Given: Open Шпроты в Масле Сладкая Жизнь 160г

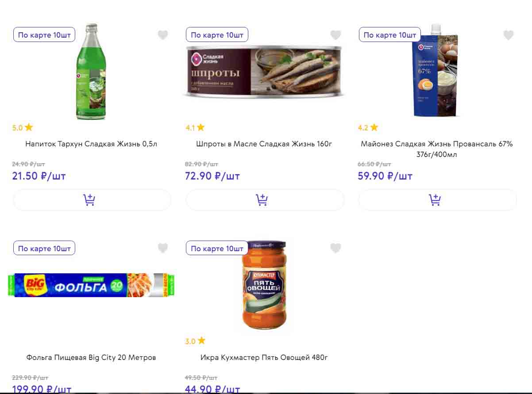Looking at the screenshot, I should click(264, 144).
